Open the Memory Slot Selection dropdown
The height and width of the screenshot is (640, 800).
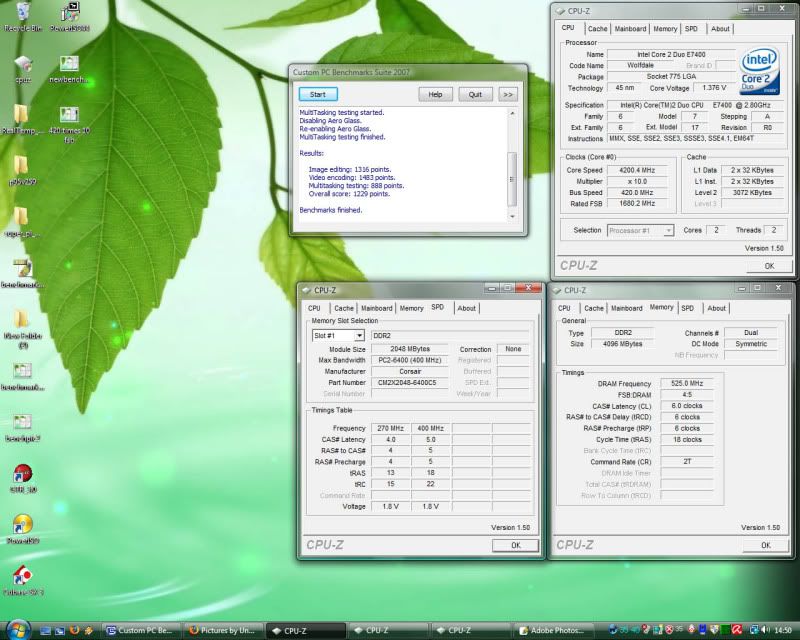point(338,336)
